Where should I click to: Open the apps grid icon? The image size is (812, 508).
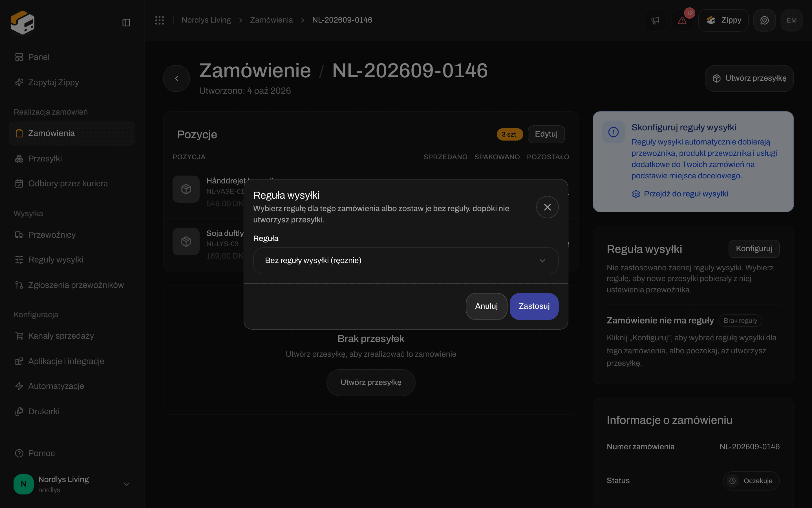coord(160,20)
